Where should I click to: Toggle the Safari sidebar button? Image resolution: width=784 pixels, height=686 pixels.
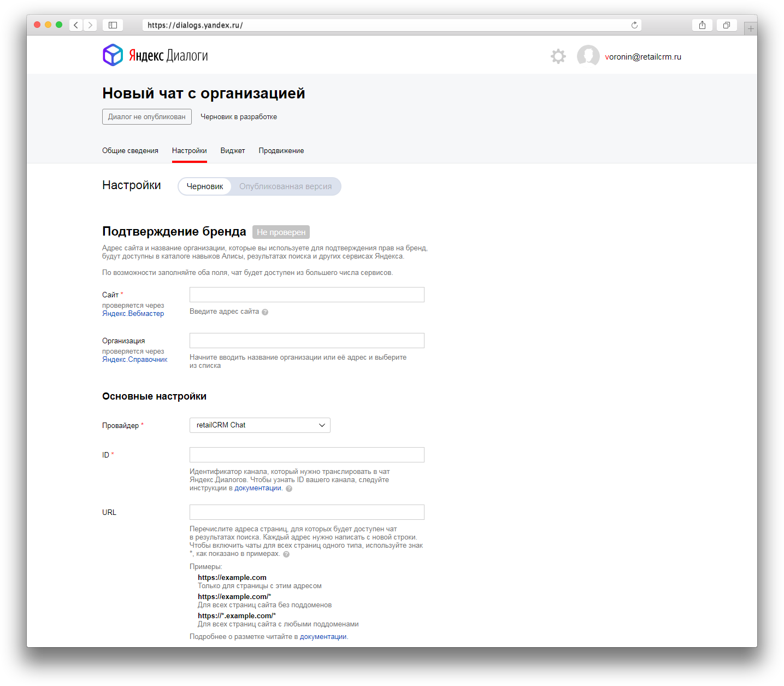pos(113,25)
